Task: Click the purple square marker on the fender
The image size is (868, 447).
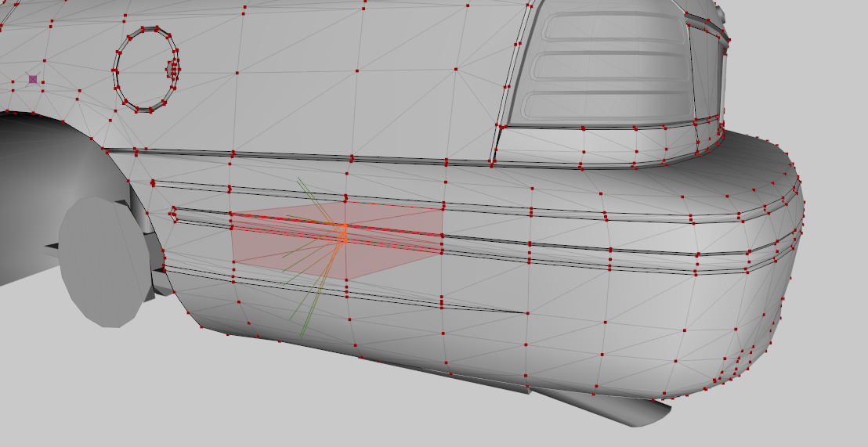Action: (33, 79)
